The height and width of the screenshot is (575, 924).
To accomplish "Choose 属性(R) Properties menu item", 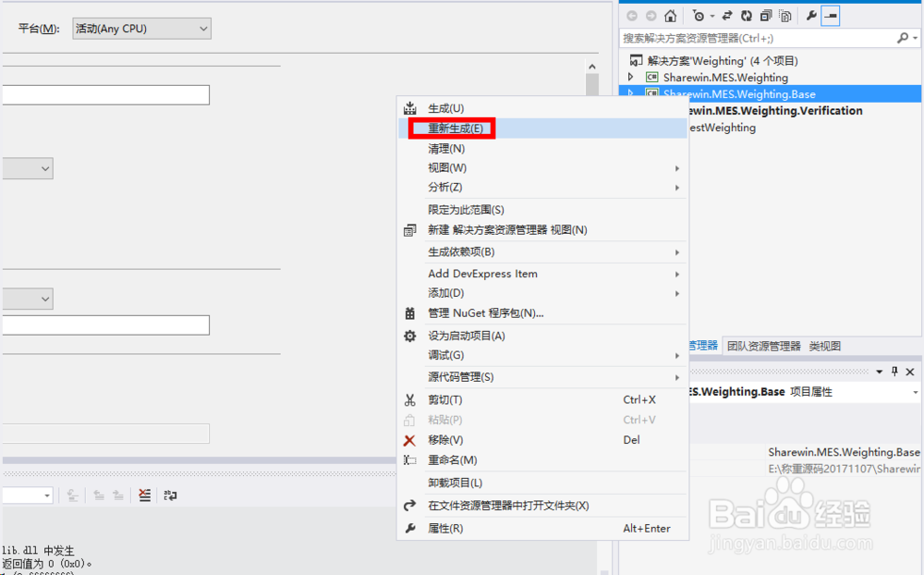I will point(542,529).
